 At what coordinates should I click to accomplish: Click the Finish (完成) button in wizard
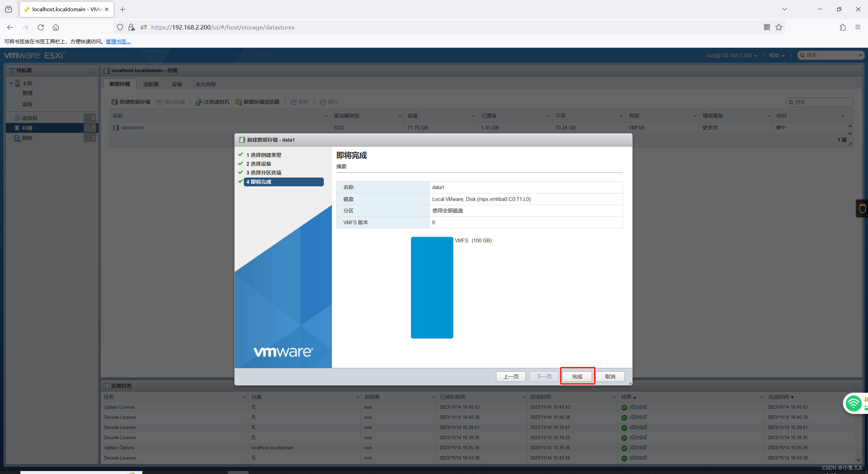pyautogui.click(x=577, y=376)
